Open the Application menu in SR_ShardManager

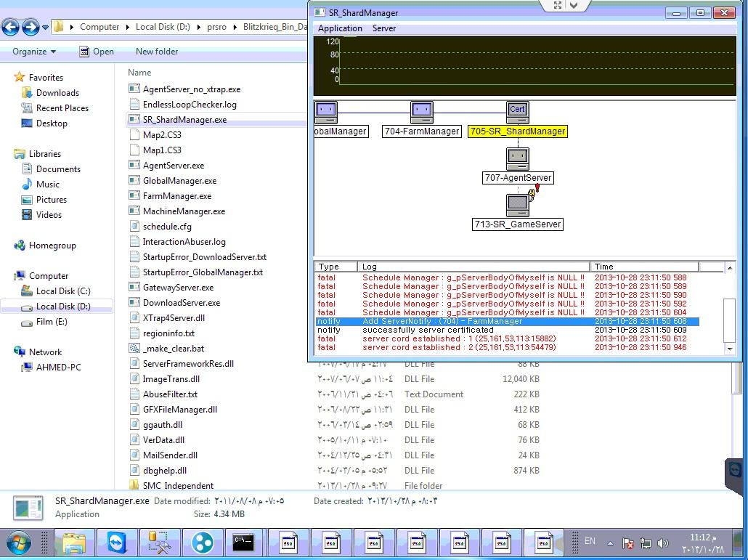point(340,28)
